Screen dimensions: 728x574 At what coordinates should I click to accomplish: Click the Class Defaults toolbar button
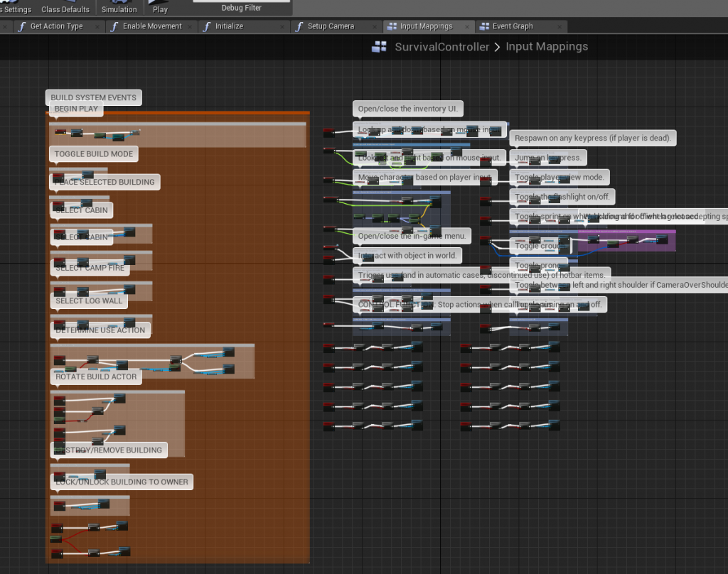(65, 9)
